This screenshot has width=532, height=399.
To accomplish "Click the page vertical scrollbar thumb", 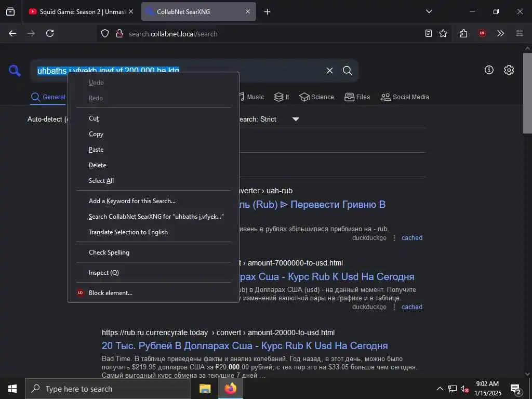I will [x=527, y=94].
